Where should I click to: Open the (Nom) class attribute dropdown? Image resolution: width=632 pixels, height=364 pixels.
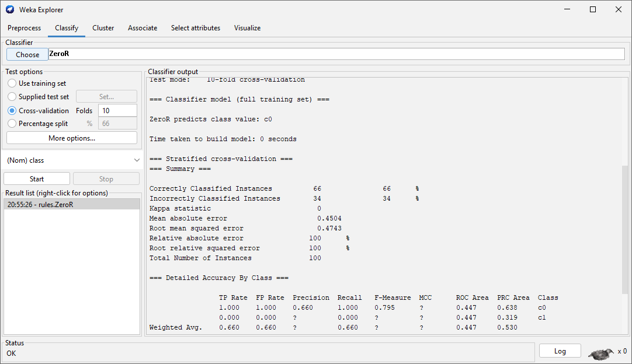coord(72,160)
